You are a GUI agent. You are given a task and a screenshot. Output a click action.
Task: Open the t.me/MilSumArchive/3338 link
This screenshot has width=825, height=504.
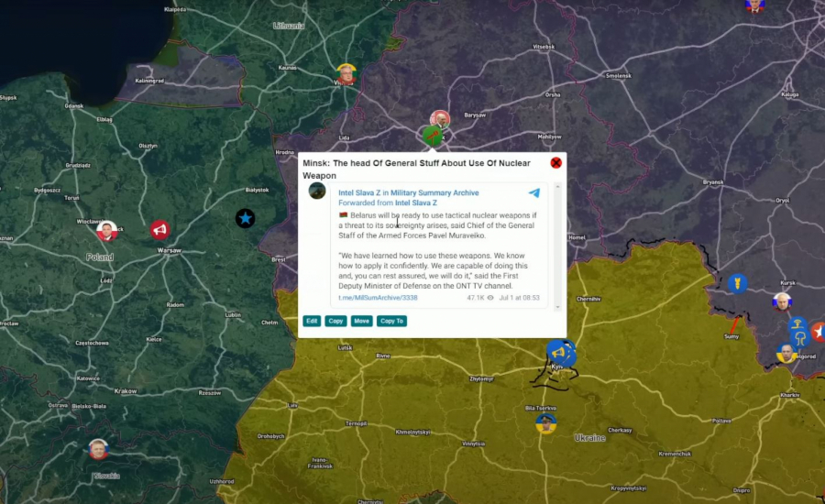[378, 298]
